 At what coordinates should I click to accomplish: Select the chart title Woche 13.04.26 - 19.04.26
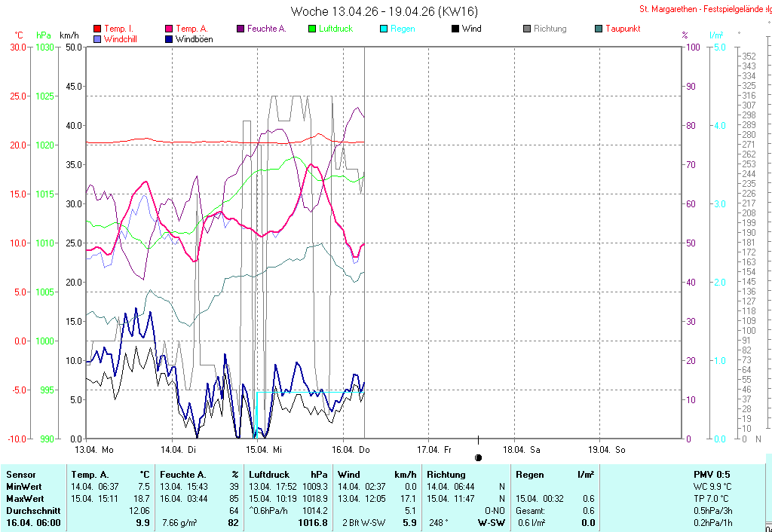click(384, 11)
